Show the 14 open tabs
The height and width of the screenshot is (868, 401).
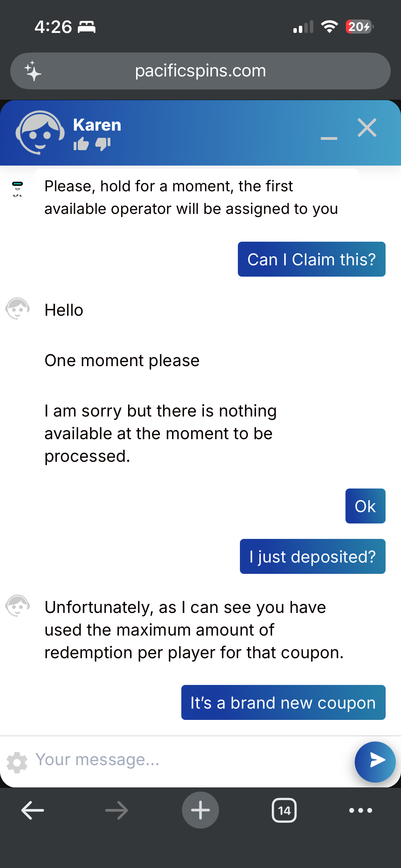(284, 810)
